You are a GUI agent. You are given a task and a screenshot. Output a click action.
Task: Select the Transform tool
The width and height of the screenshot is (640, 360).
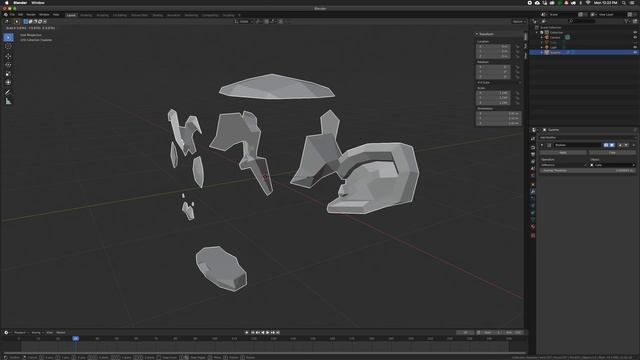point(8,82)
